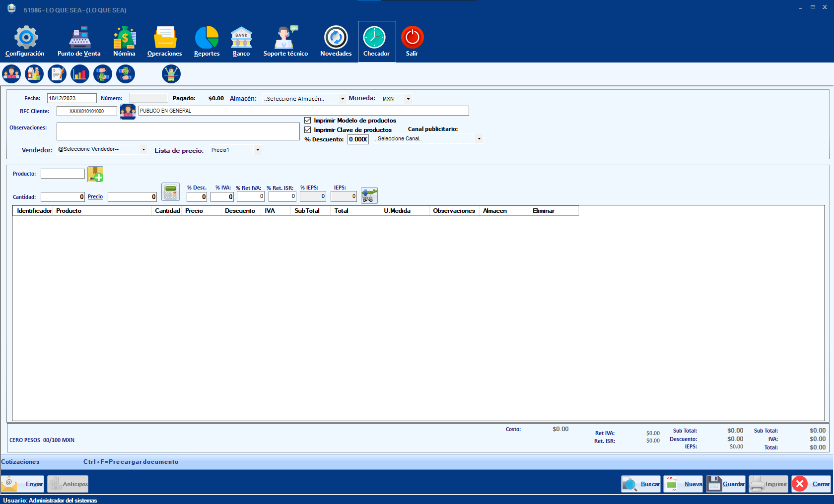Open the invoice document with pencil icon
Image resolution: width=834 pixels, height=504 pixels.
pos(57,74)
